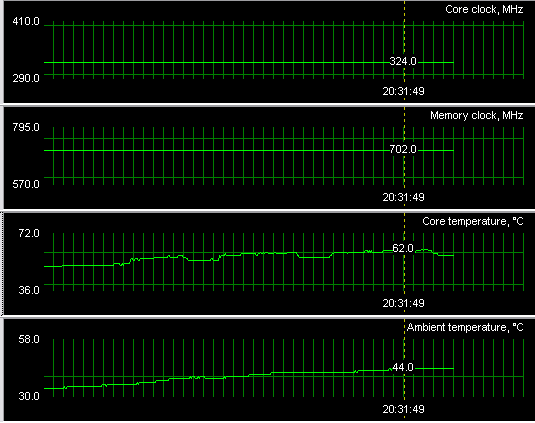Select the 44.0 ambient temperature value label

click(x=403, y=367)
